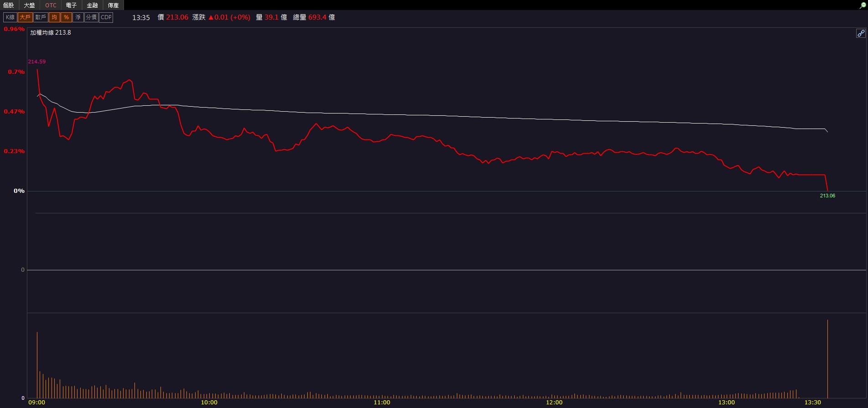Click the ▲0.01 (+0%) change value
868x408 pixels.
[229, 17]
